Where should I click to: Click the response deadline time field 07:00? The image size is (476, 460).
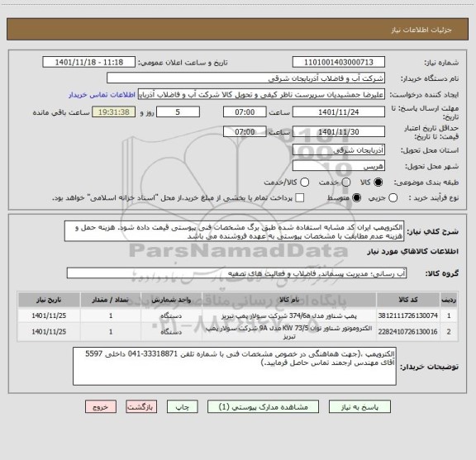[x=245, y=112]
